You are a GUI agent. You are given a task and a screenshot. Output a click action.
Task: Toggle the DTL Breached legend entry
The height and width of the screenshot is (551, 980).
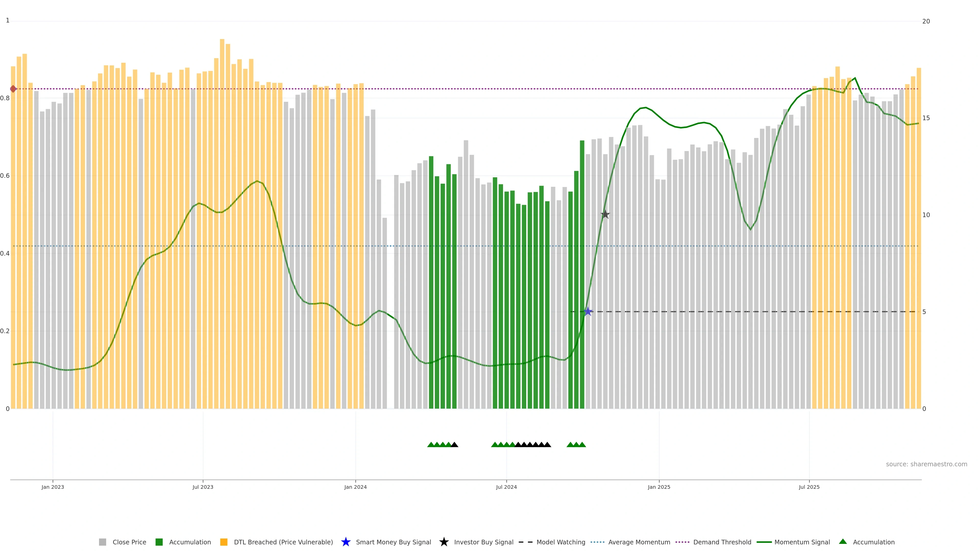pyautogui.click(x=283, y=542)
